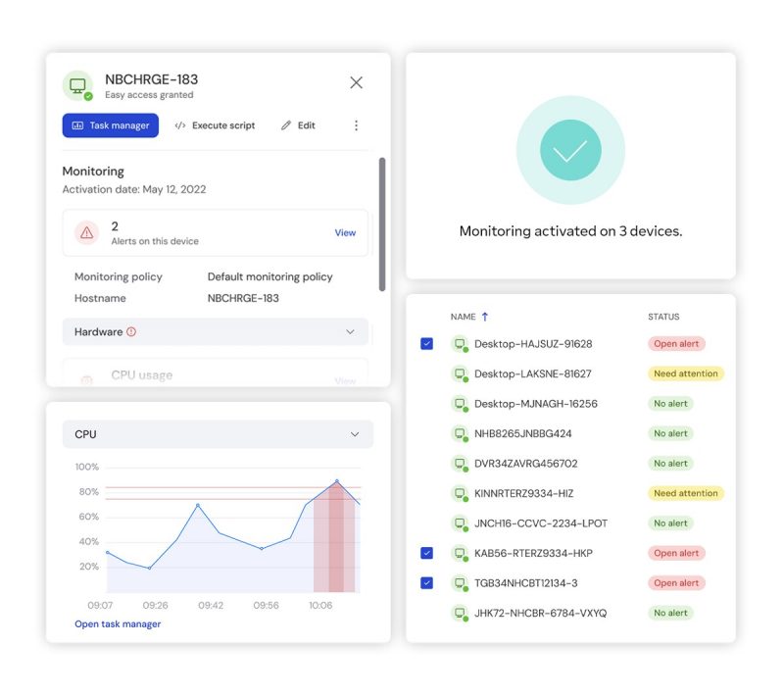
Task: Click No alert status for Desktop-MJNAGH-16256
Action: [x=670, y=404]
